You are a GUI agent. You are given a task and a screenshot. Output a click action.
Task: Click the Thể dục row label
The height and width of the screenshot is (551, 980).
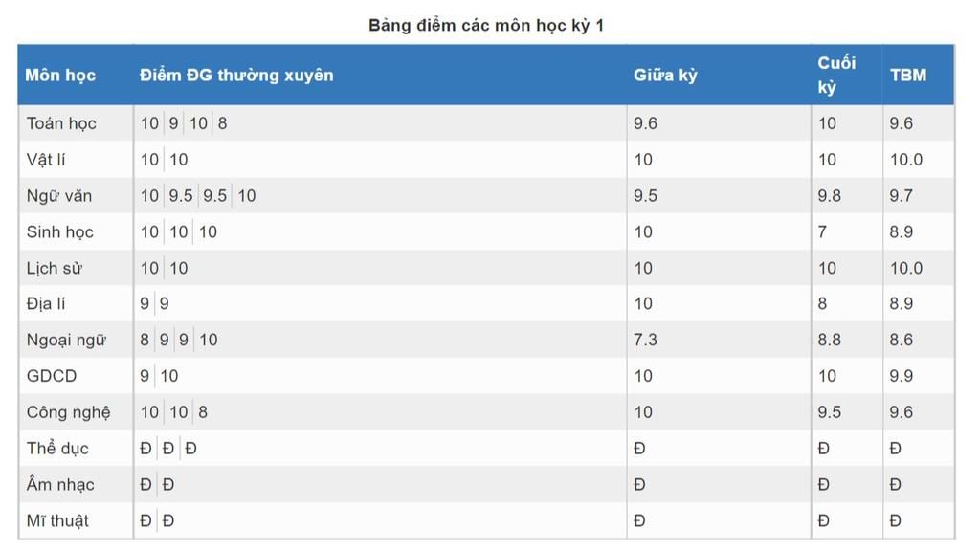point(57,449)
